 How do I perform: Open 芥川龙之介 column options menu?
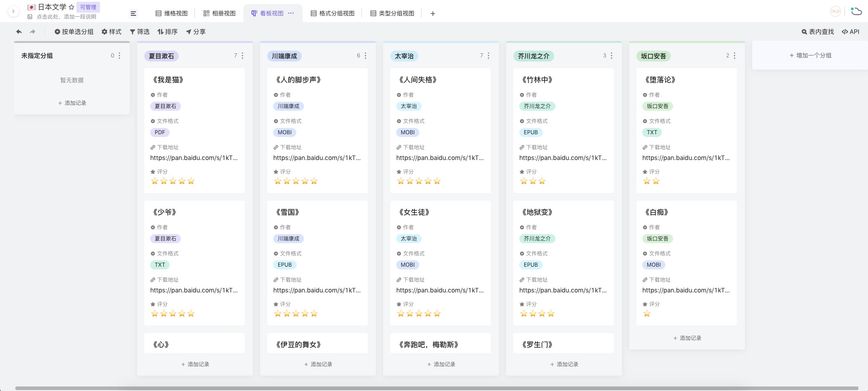[x=612, y=56]
